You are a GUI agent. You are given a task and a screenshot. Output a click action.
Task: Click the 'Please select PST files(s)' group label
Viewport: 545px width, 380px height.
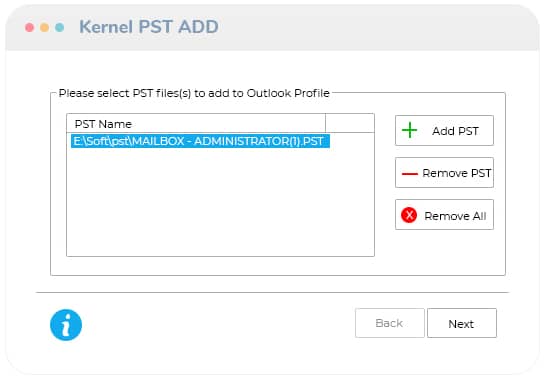194,93
